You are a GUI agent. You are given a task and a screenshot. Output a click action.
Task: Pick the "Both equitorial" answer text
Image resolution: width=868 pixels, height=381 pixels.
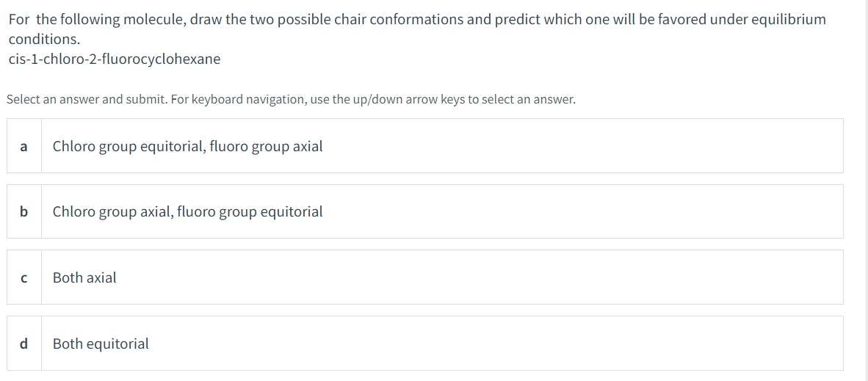(101, 343)
